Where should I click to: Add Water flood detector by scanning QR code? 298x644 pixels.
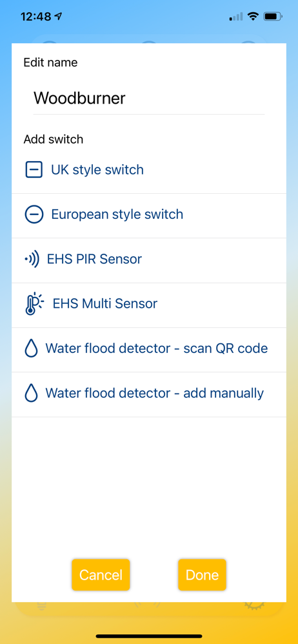tap(148, 350)
